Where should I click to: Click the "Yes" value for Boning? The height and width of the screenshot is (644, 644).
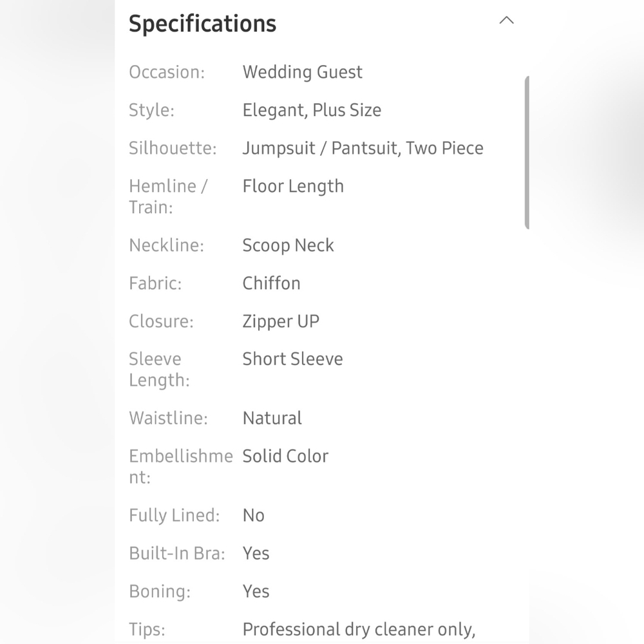pyautogui.click(x=256, y=591)
